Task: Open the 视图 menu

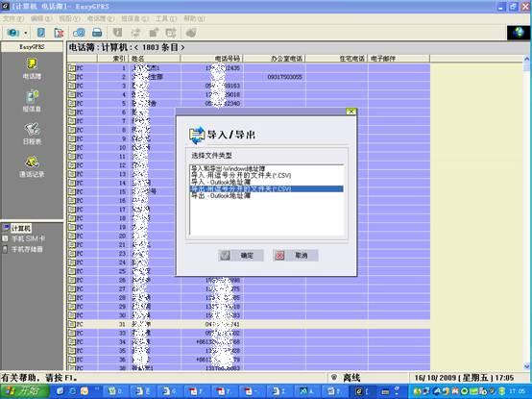Action: click(69, 18)
